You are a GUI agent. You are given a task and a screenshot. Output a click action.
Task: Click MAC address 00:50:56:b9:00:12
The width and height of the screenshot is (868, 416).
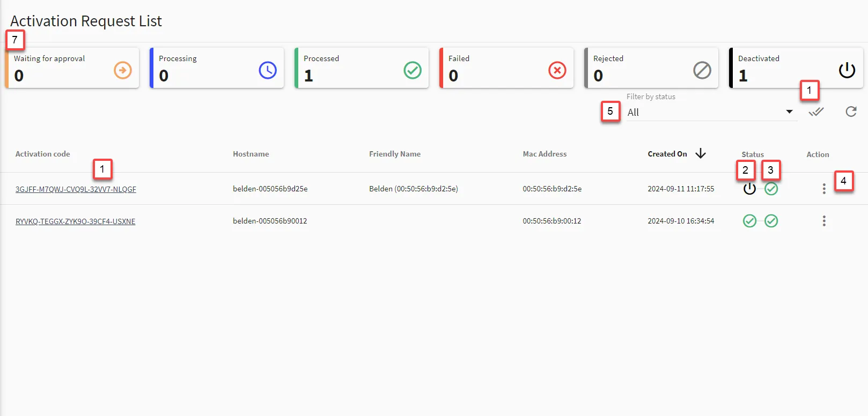pyautogui.click(x=552, y=221)
